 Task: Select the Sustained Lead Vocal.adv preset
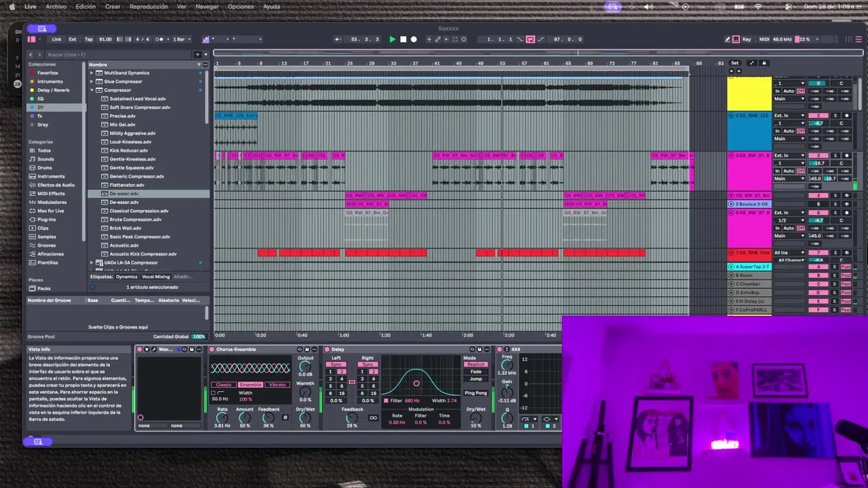click(x=138, y=99)
